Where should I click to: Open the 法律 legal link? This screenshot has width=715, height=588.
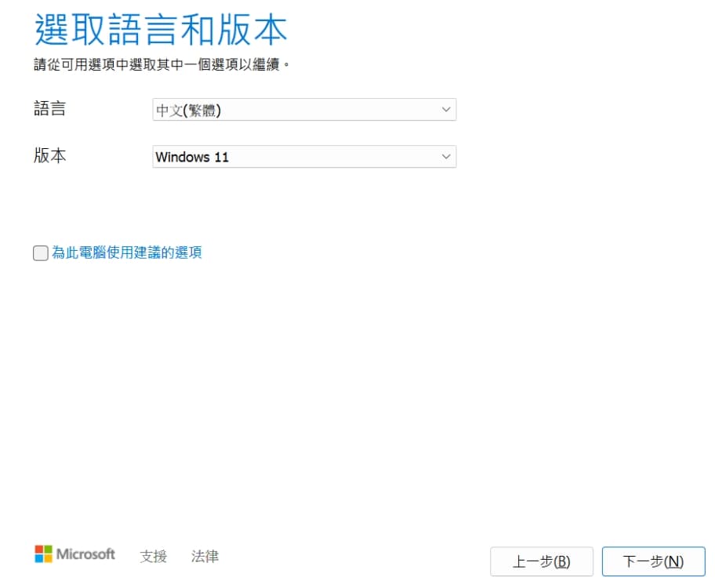pos(205,556)
